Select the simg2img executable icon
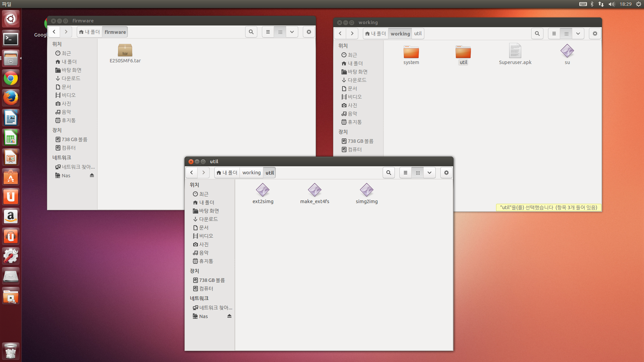 tap(366, 190)
